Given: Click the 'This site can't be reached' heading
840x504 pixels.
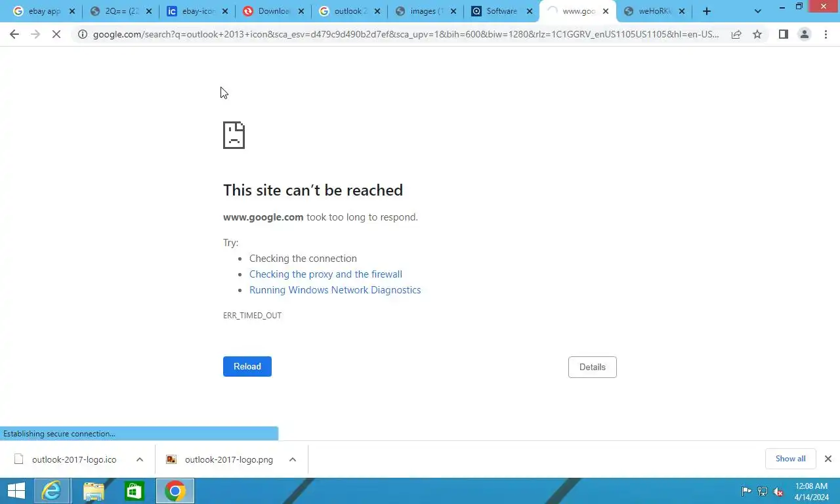Looking at the screenshot, I should (313, 190).
